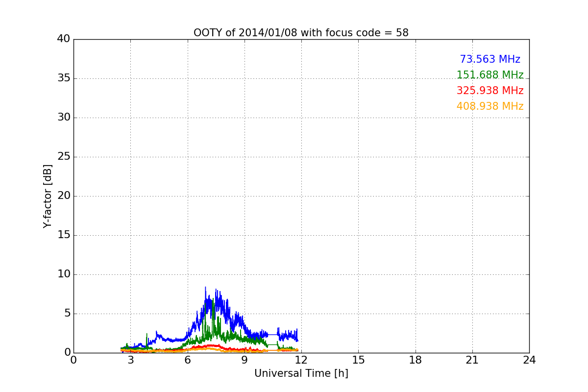Click the x-axis tick label 18
This screenshot has height=392, width=588.
point(416,360)
